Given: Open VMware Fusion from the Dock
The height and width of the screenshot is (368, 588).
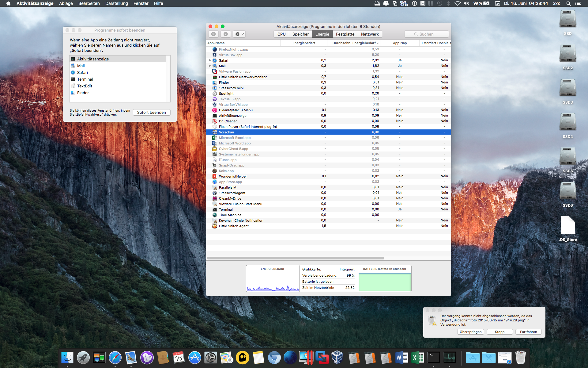Looking at the screenshot, I should (x=322, y=358).
